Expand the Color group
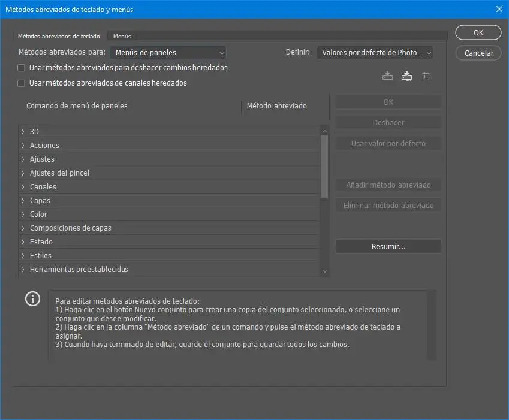The image size is (509, 420). click(x=23, y=214)
